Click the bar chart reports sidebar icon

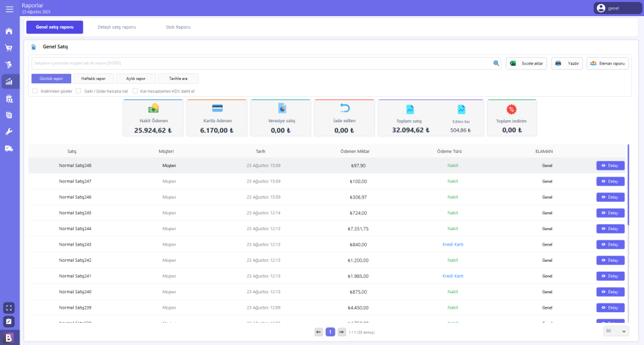pyautogui.click(x=9, y=82)
